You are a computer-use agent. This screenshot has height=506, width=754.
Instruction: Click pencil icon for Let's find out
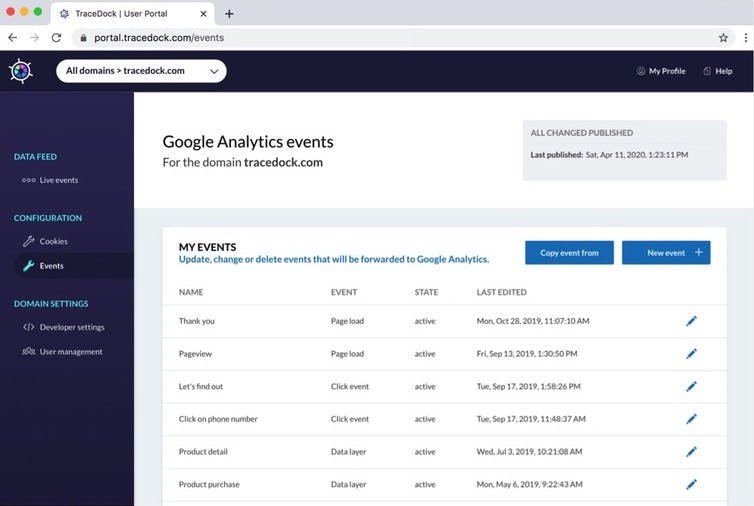[x=691, y=386]
